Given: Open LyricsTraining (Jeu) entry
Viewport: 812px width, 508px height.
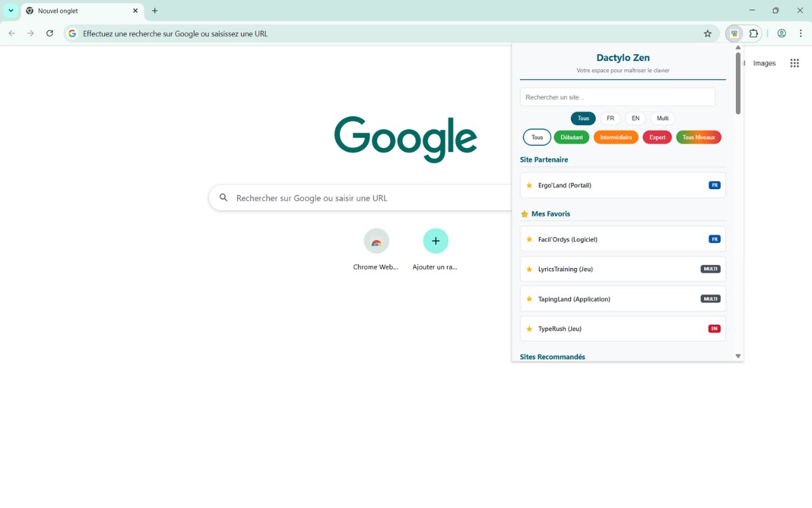Looking at the screenshot, I should [x=623, y=269].
